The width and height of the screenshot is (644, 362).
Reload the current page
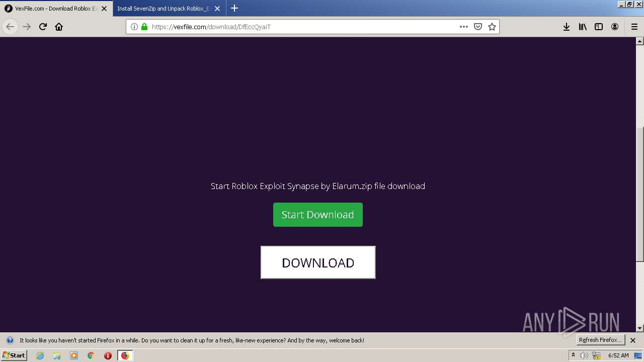43,27
